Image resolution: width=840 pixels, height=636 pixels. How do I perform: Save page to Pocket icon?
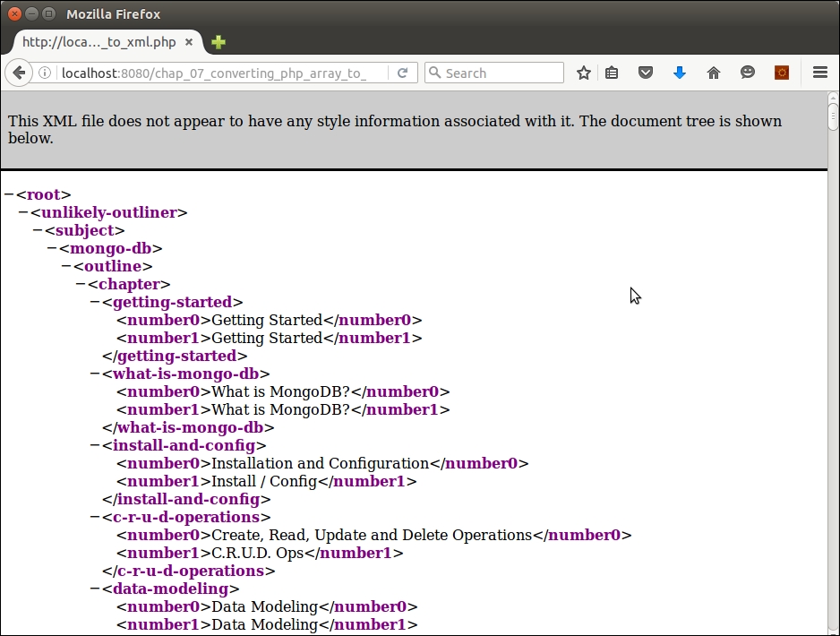646,73
